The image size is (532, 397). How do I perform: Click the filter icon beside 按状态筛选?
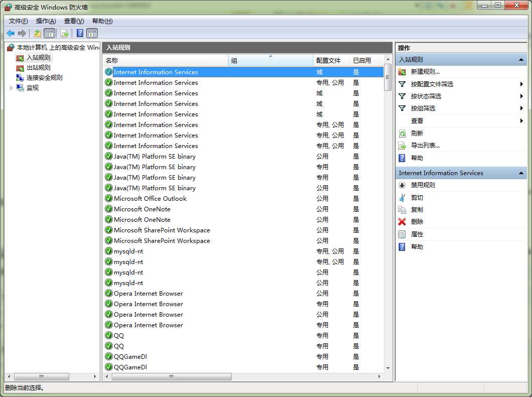point(402,96)
